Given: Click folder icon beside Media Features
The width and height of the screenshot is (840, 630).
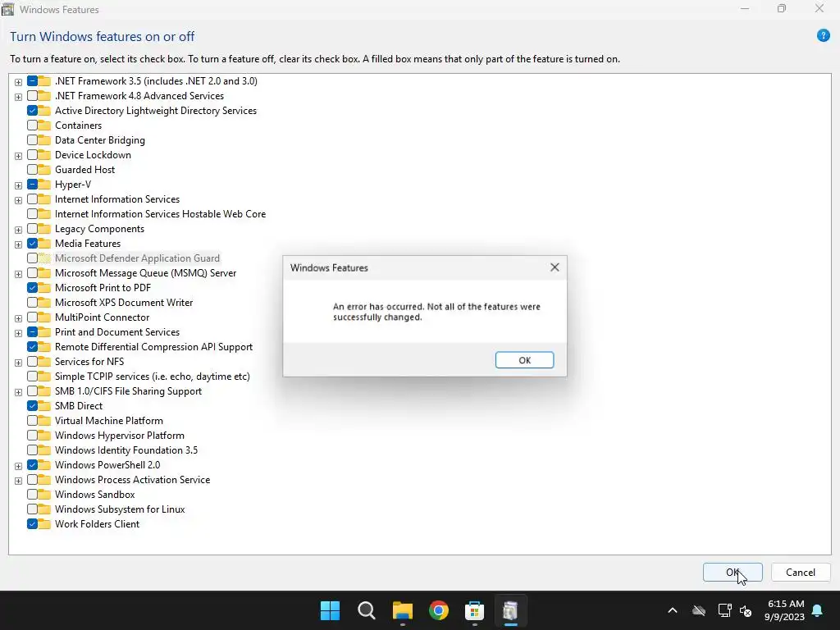Looking at the screenshot, I should click(x=44, y=244).
